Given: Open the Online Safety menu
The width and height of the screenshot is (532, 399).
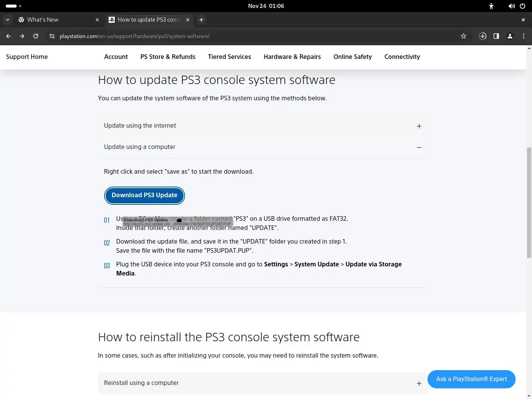Looking at the screenshot, I should pyautogui.click(x=353, y=57).
